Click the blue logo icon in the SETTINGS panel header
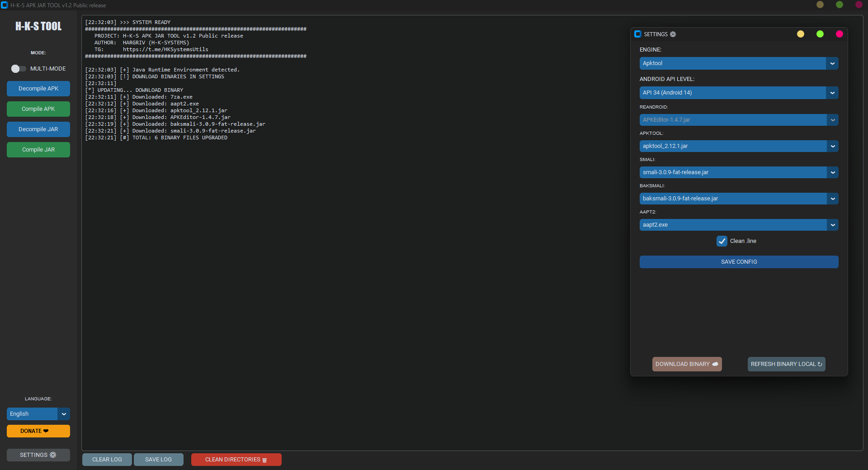Screen dimensions: 868x470 (x=638, y=34)
